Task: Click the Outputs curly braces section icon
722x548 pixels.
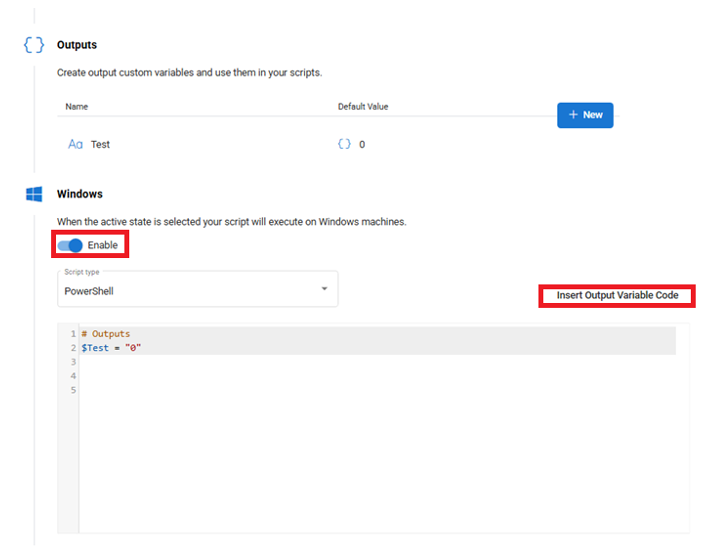Action: pyautogui.click(x=34, y=46)
